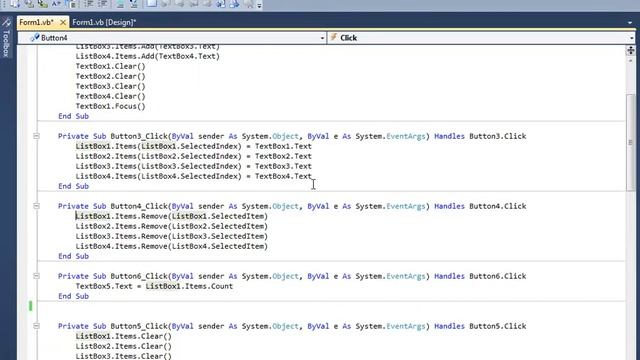This screenshot has width=640, height=360.
Task: Click 'ListBox4.Items.Add(TextBox4.Text)' line
Action: [147, 56]
